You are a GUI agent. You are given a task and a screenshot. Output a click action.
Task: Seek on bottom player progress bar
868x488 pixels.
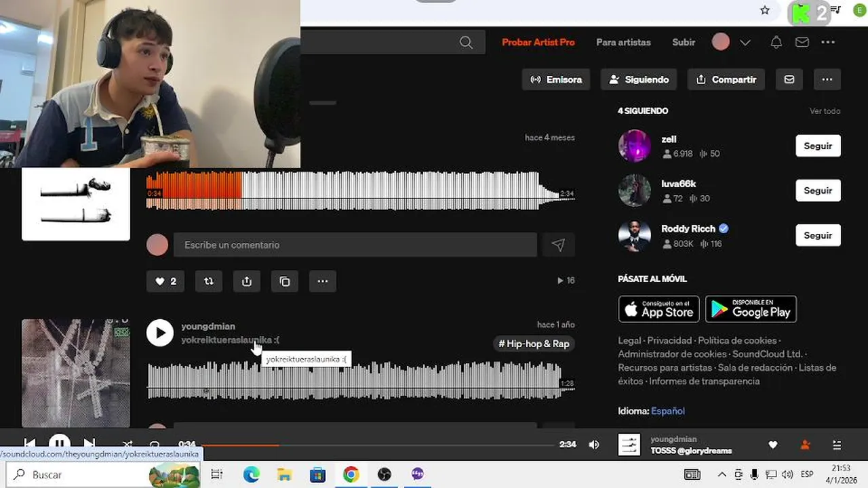tap(378, 445)
